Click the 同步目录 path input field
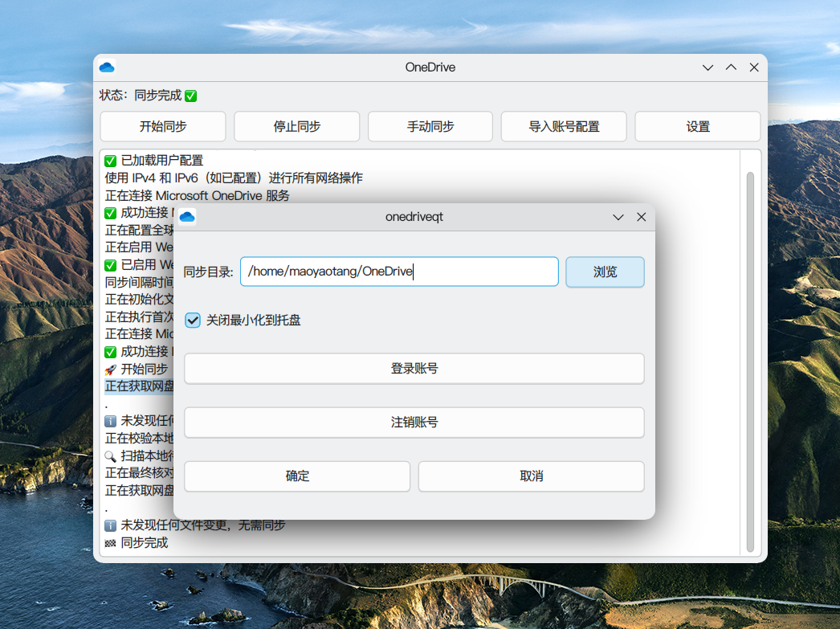 [399, 272]
